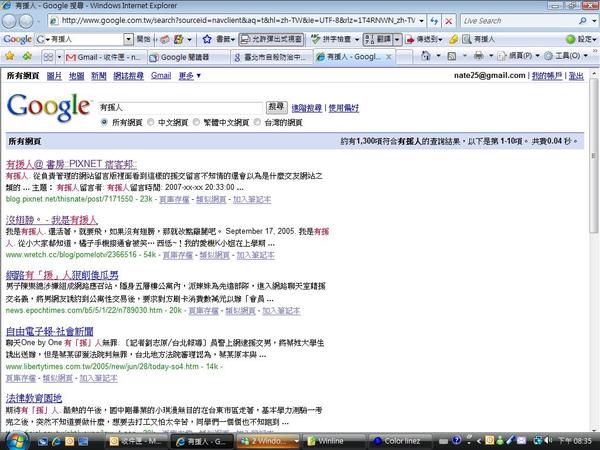Click the Google Toolbar news envelope icon

point(165,39)
